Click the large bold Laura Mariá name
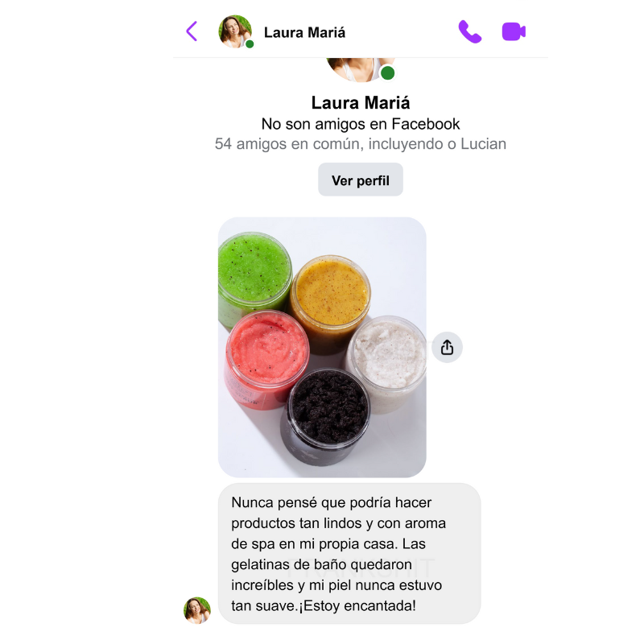644x644 pixels. pos(360,103)
